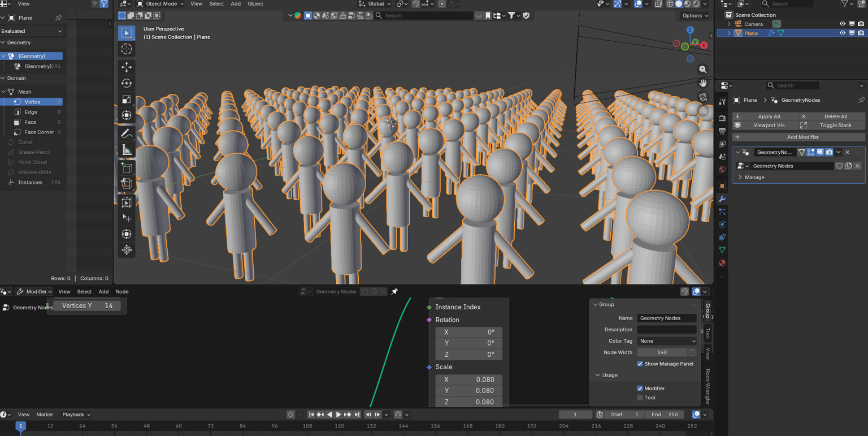Image resolution: width=868 pixels, height=436 pixels.
Task: Uncheck Show Manage Panel checkbox
Action: click(x=640, y=364)
